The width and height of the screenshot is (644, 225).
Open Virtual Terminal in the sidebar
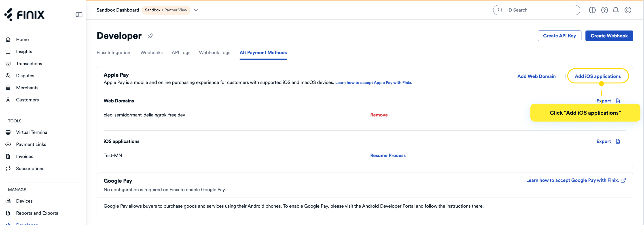coord(32,132)
